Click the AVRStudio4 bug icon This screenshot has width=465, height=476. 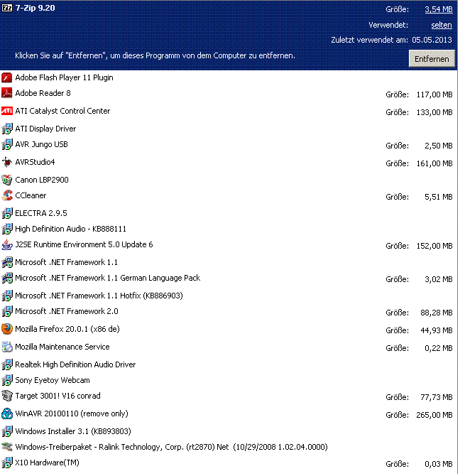[6, 162]
